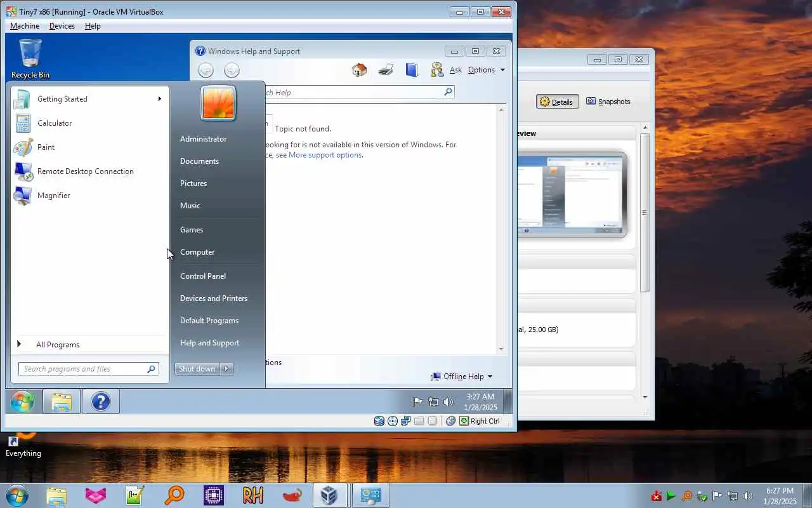The height and width of the screenshot is (508, 812).
Task: Click search icon in Start menu box
Action: [151, 369]
